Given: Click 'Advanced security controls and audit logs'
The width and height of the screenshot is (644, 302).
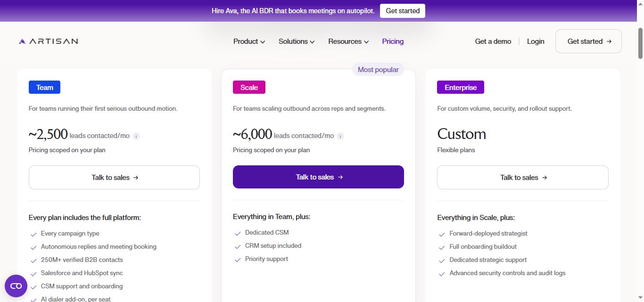Looking at the screenshot, I should pyautogui.click(x=507, y=273).
